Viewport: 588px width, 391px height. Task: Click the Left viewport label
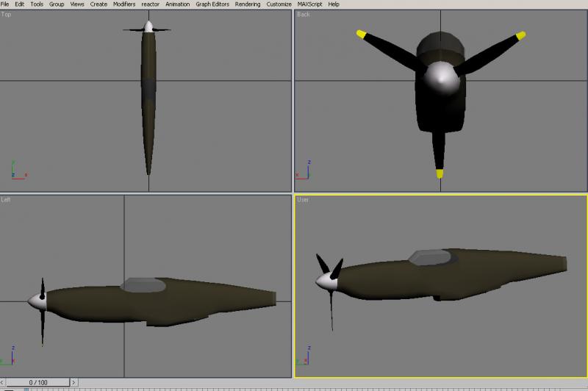pos(6,199)
